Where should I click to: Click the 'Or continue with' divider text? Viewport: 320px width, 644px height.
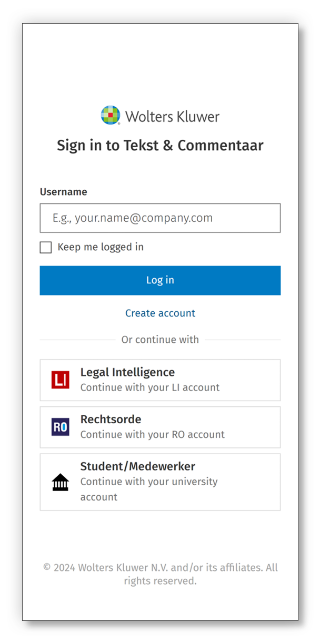(160, 340)
